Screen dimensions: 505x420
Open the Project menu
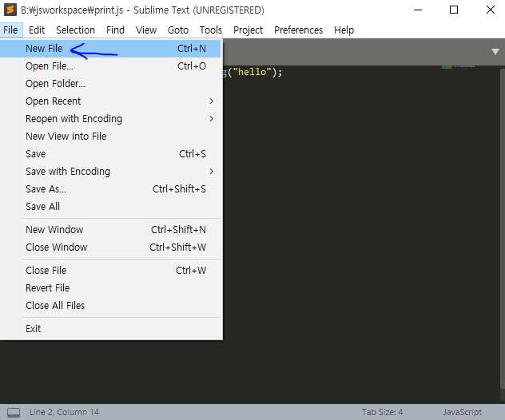(248, 30)
